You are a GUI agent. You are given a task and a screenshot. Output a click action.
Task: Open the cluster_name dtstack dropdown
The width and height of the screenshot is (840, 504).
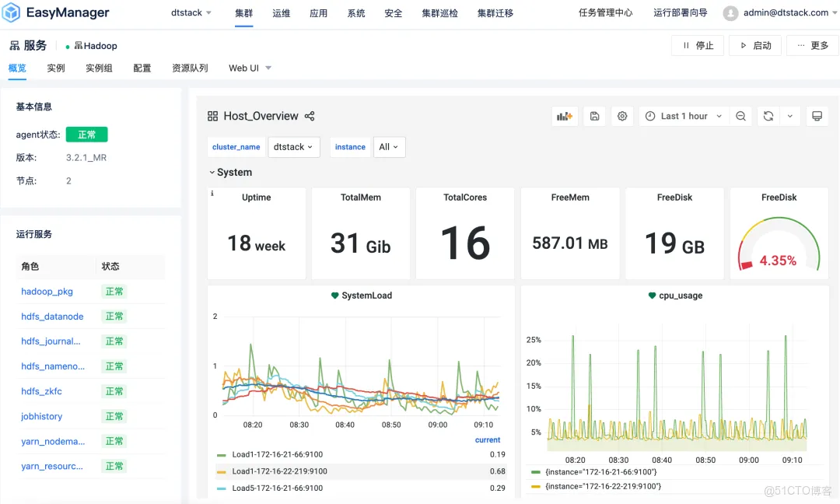click(x=293, y=147)
